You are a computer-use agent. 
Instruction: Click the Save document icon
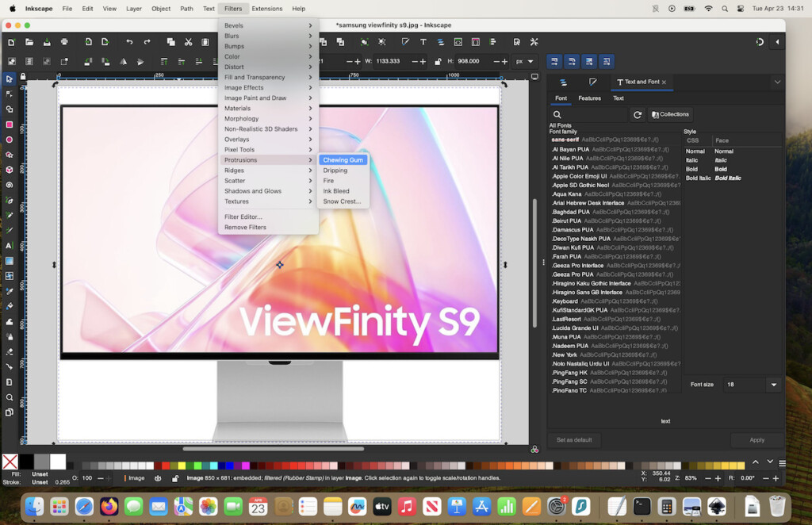[47, 42]
